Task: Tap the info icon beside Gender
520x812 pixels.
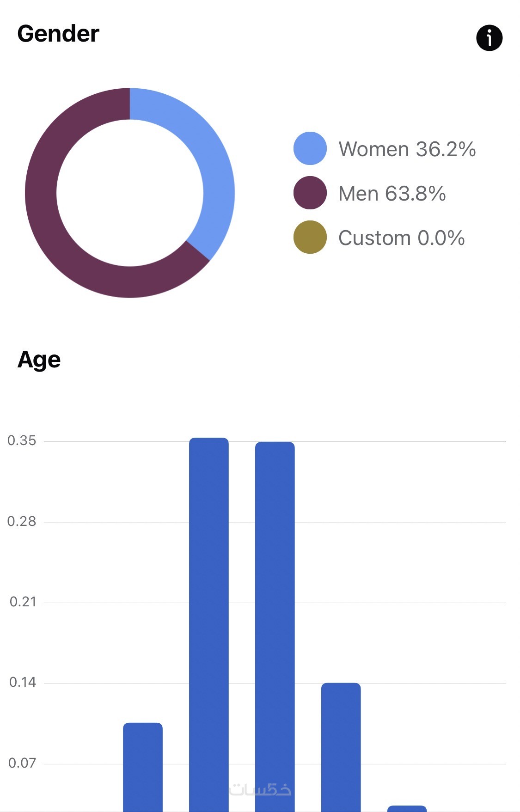Action: pos(489,38)
